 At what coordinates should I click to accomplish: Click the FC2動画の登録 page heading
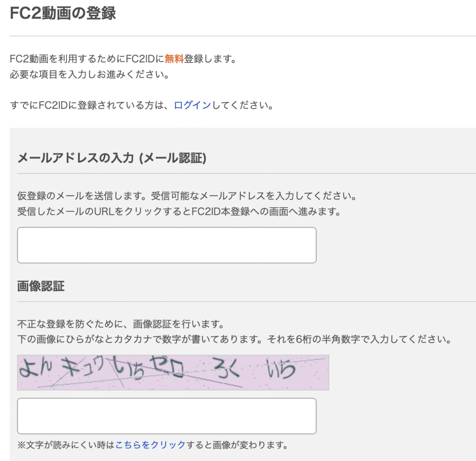pyautogui.click(x=63, y=13)
